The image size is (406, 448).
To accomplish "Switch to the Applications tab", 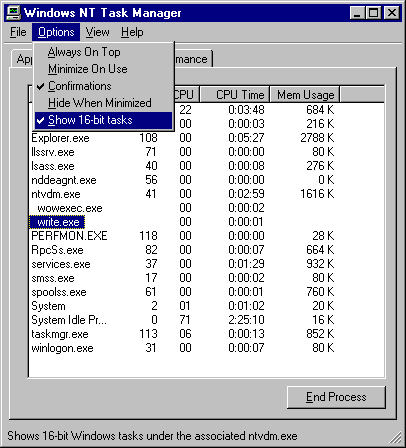I will (23, 59).
